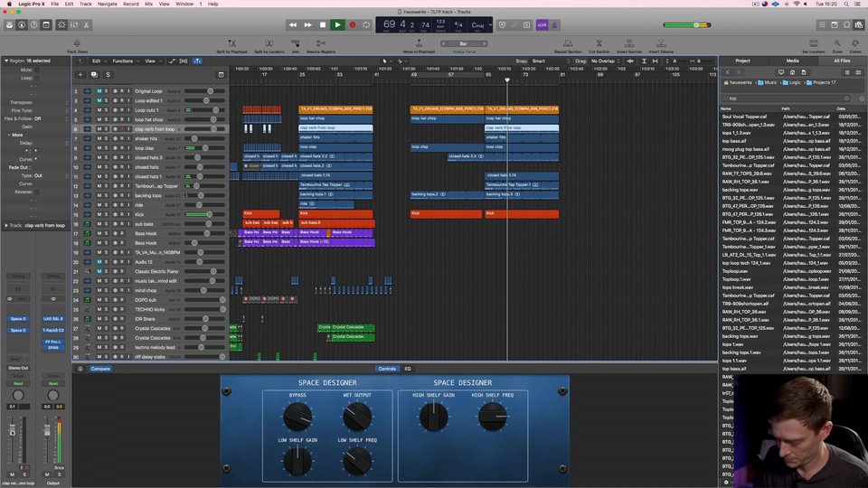Image resolution: width=868 pixels, height=488 pixels.
Task: Click Stereo Out output slot
Action: (18, 368)
